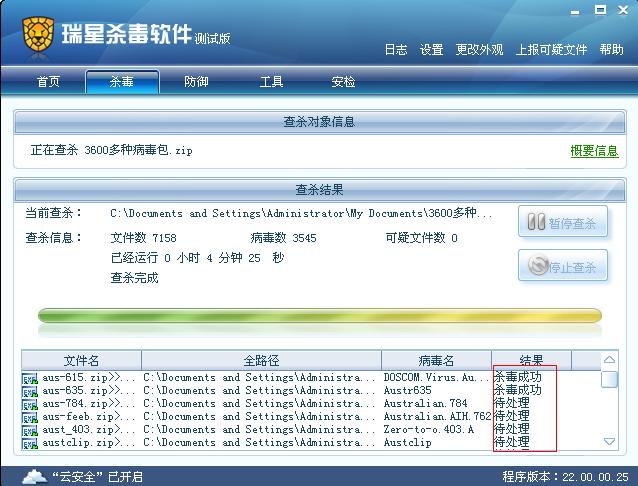Open the 日志 log menu
Image resolution: width=638 pixels, height=486 pixels.
pos(396,50)
